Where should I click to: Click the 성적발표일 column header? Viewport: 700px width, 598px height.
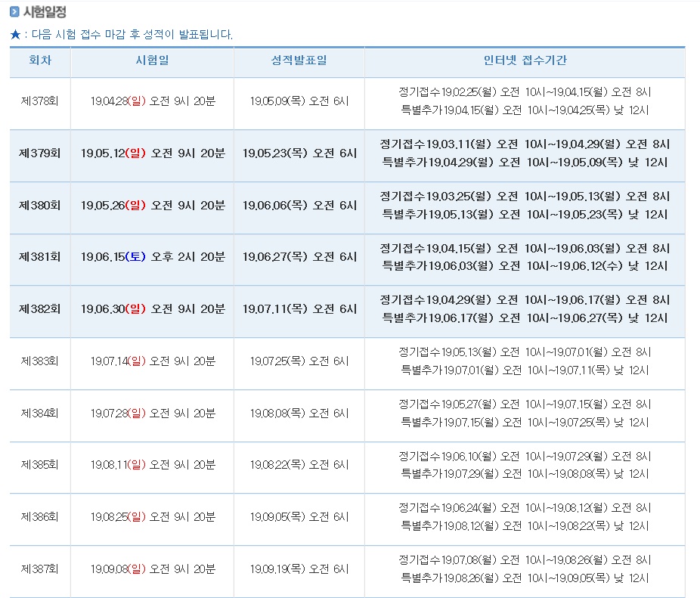pos(299,60)
